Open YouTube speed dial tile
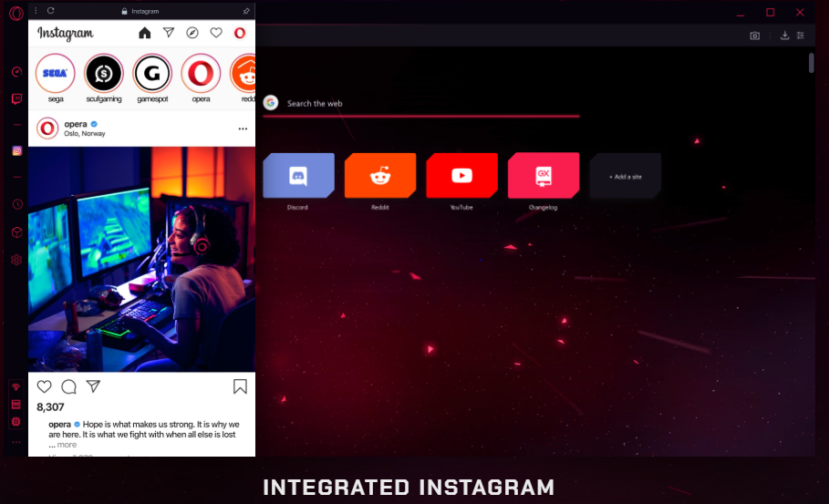This screenshot has width=829, height=504. pos(462,175)
